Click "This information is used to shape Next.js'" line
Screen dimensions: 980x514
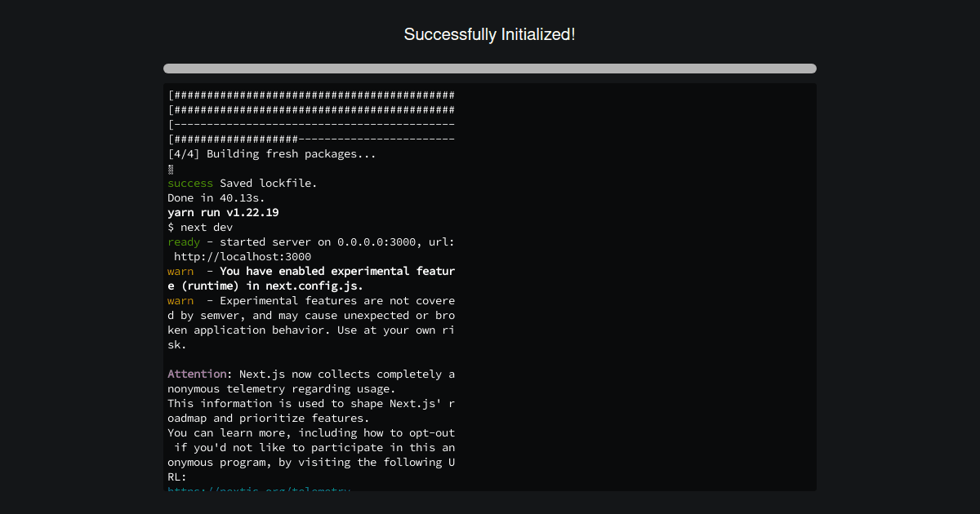point(311,403)
